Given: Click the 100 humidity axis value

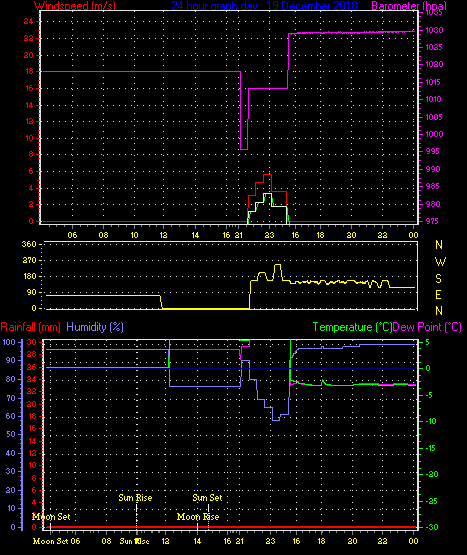Looking at the screenshot, I should [9, 342].
